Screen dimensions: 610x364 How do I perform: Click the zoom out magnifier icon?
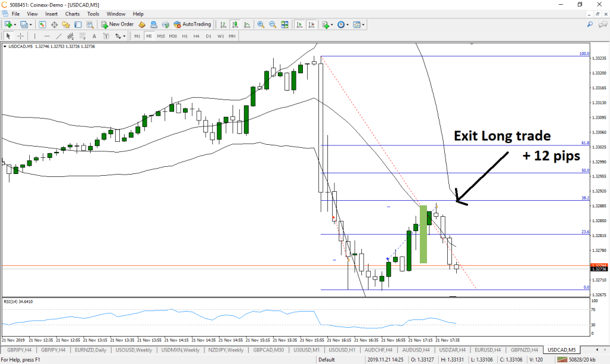coord(273,24)
